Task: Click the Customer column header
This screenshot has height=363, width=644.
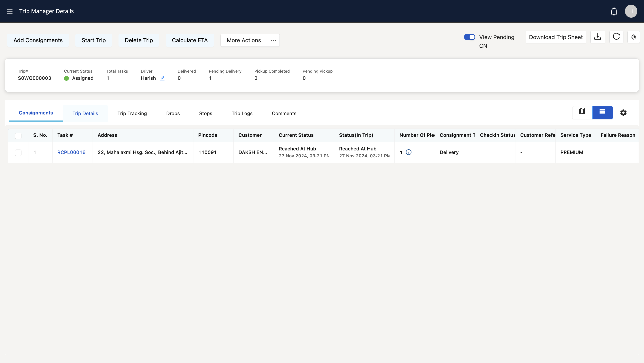Action: tap(254, 135)
